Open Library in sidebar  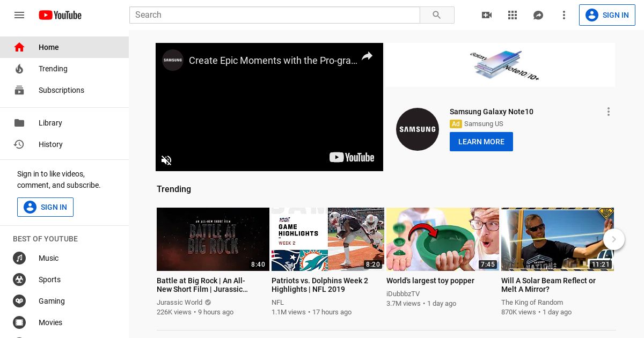pos(64,123)
